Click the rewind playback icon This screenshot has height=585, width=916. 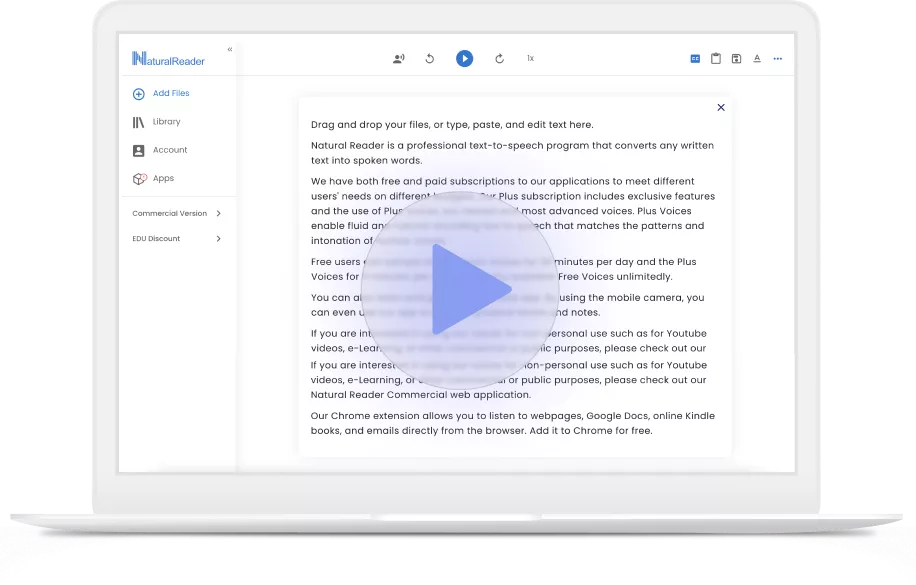coord(430,58)
